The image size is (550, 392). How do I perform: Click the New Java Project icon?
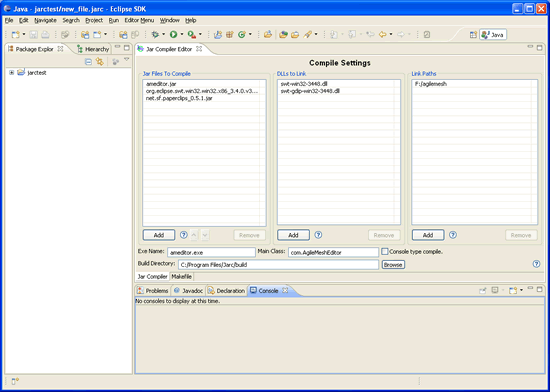click(x=218, y=34)
